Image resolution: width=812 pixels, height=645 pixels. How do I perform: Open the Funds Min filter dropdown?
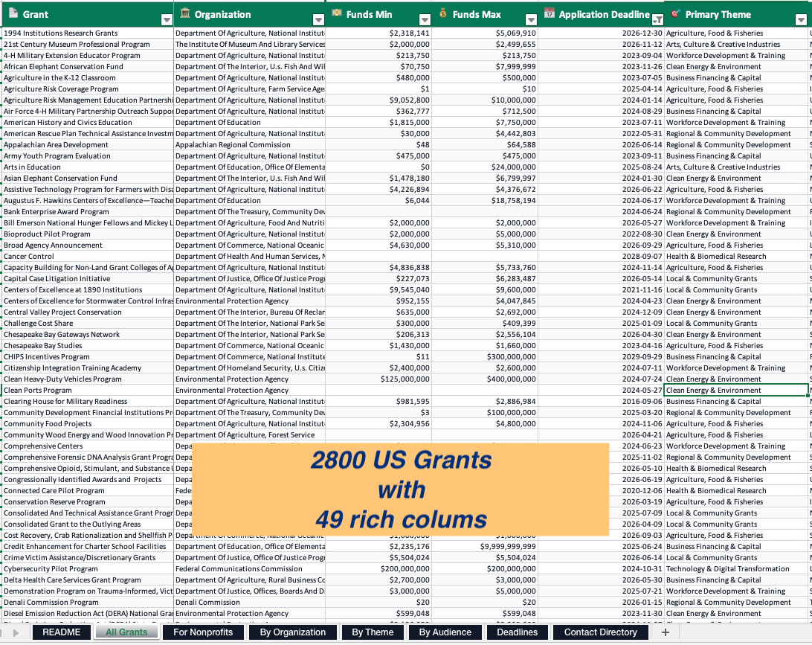[x=425, y=19]
